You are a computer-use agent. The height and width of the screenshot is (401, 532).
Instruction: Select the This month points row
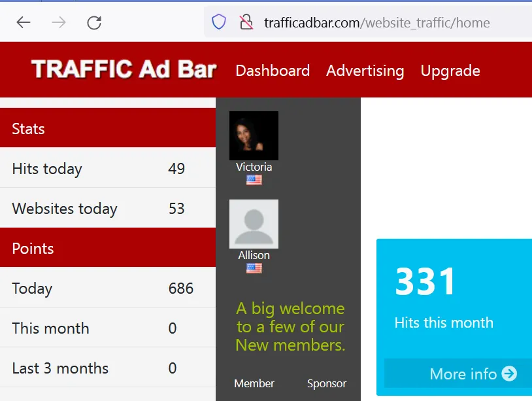tap(108, 327)
